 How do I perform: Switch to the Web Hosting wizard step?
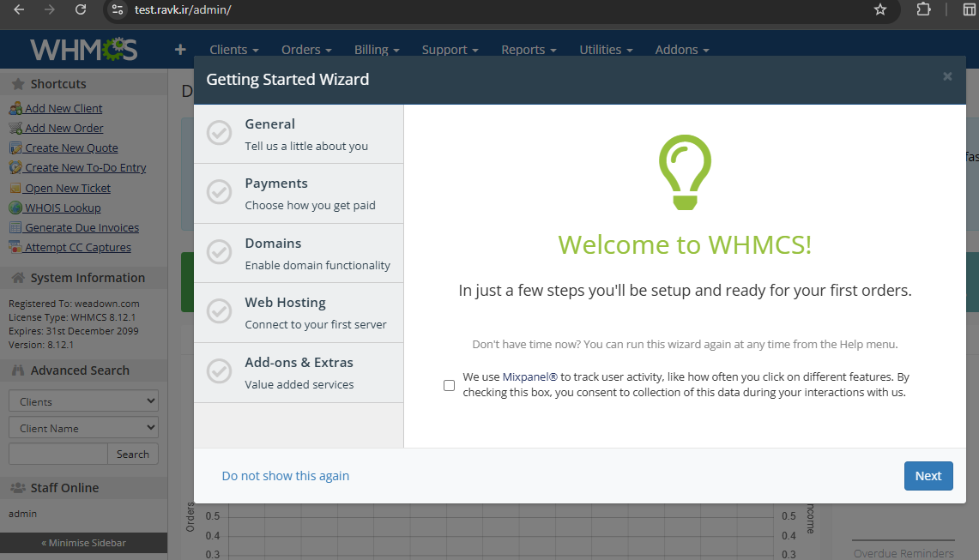tap(298, 313)
